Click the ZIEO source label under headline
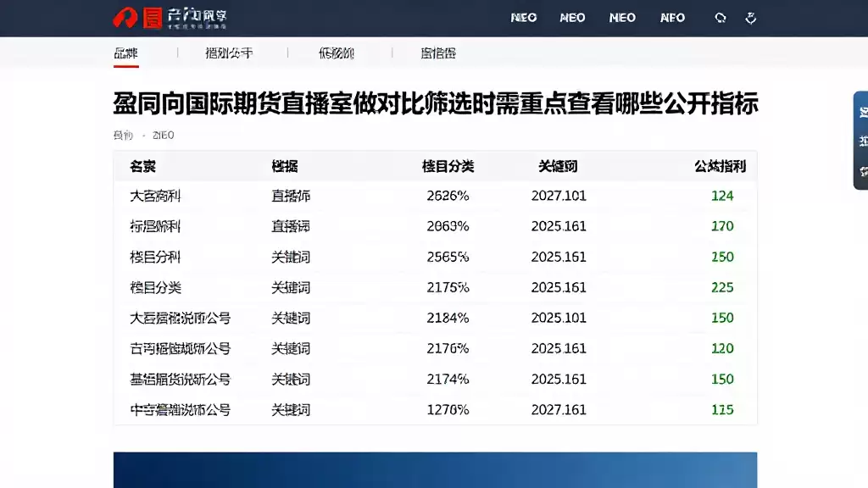868x488 pixels. (164, 135)
